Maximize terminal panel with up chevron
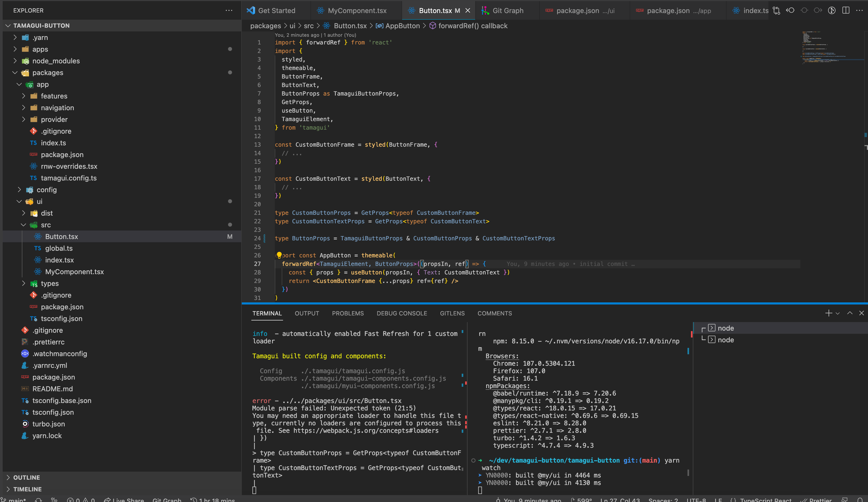868x502 pixels. coord(850,313)
